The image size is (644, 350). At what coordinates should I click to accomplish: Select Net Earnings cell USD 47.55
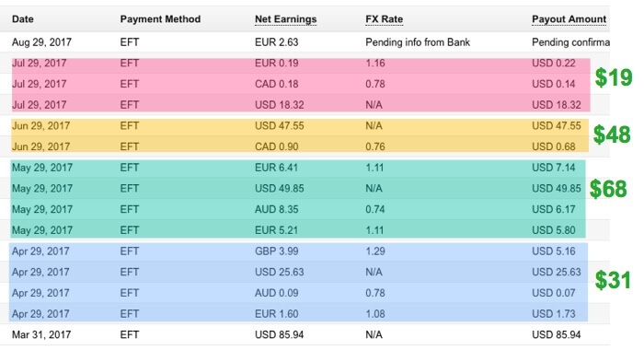pos(280,126)
